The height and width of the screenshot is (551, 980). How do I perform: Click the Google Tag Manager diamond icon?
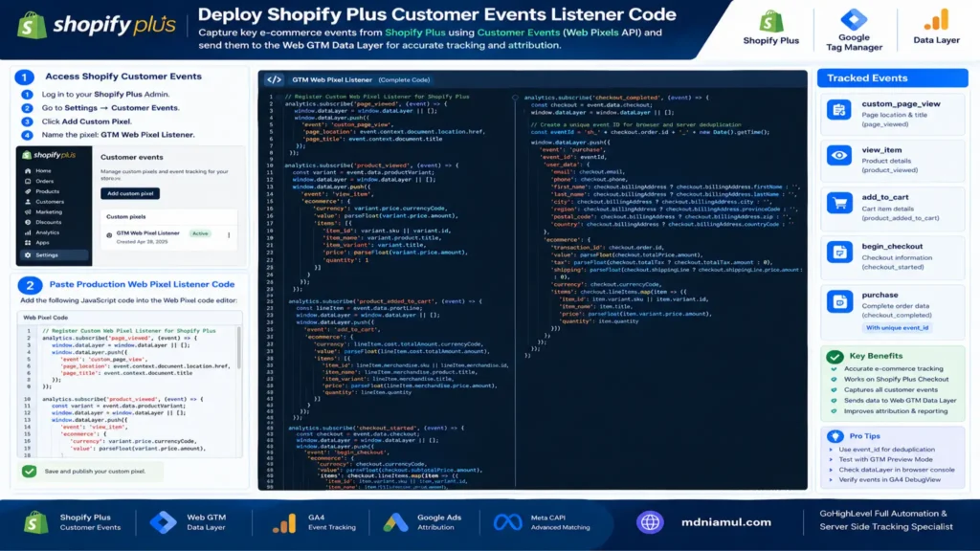854,19
